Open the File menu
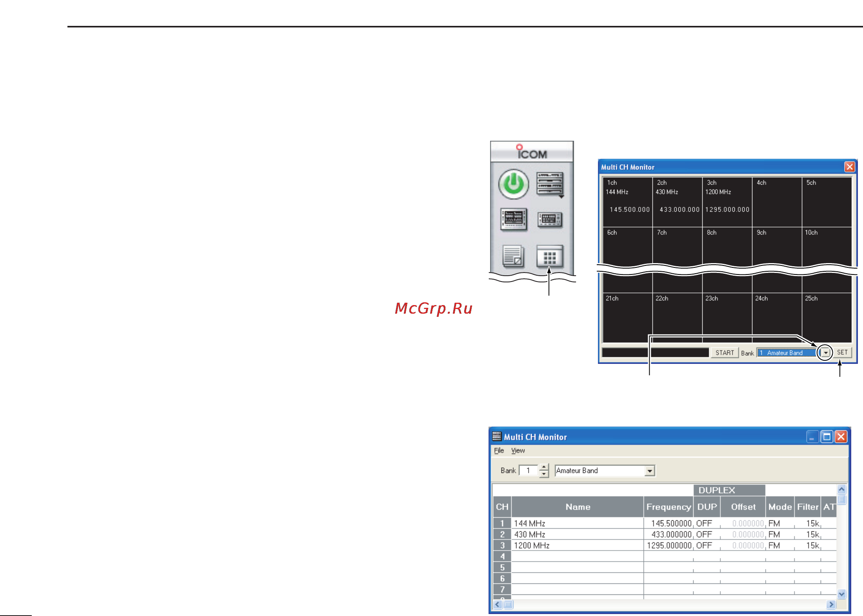This screenshot has height=616, width=863. tap(499, 451)
